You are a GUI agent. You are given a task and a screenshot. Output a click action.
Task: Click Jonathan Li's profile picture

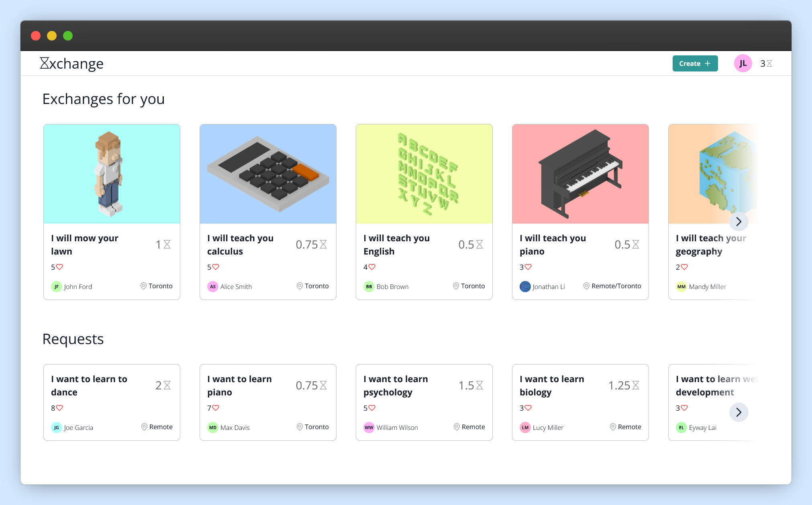tap(525, 287)
